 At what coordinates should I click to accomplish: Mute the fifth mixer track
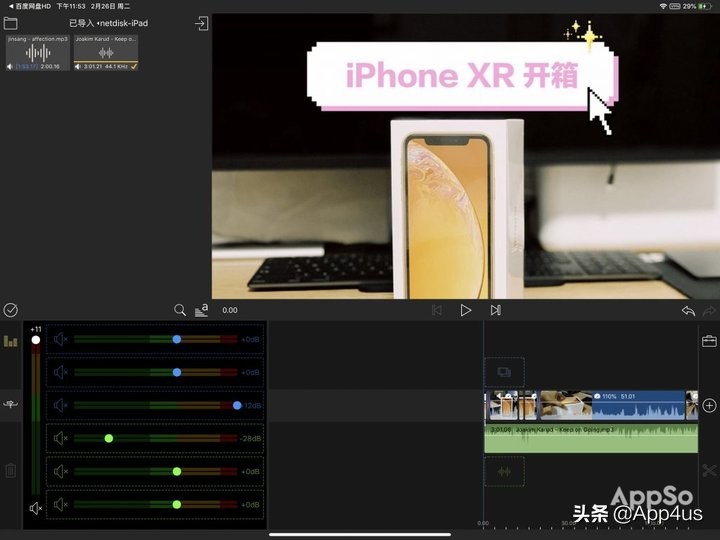(x=61, y=472)
